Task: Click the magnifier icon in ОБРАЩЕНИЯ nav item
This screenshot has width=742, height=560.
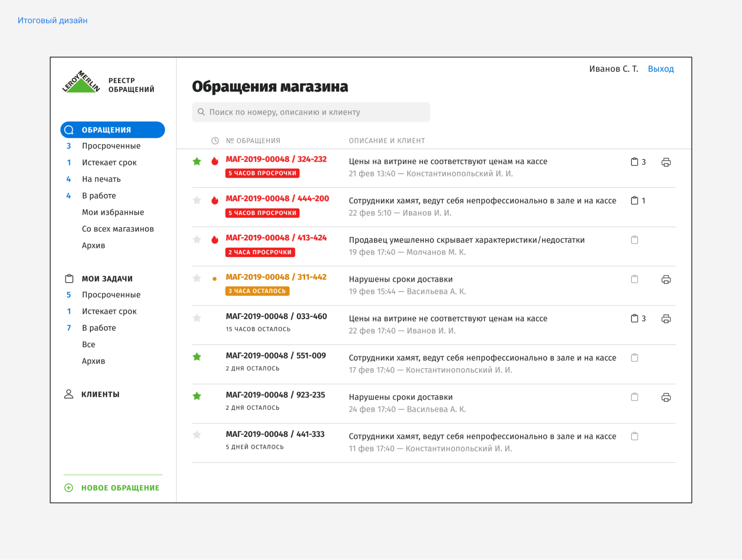Action: coord(69,129)
